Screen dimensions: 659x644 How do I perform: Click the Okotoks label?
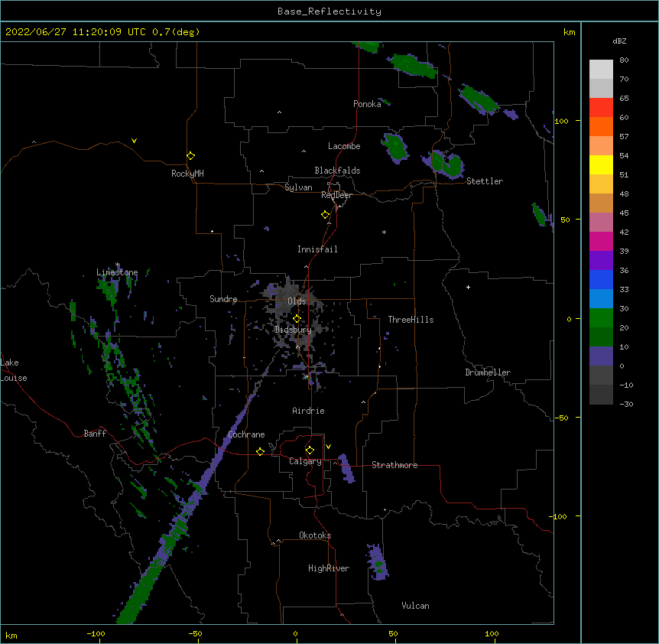(315, 535)
